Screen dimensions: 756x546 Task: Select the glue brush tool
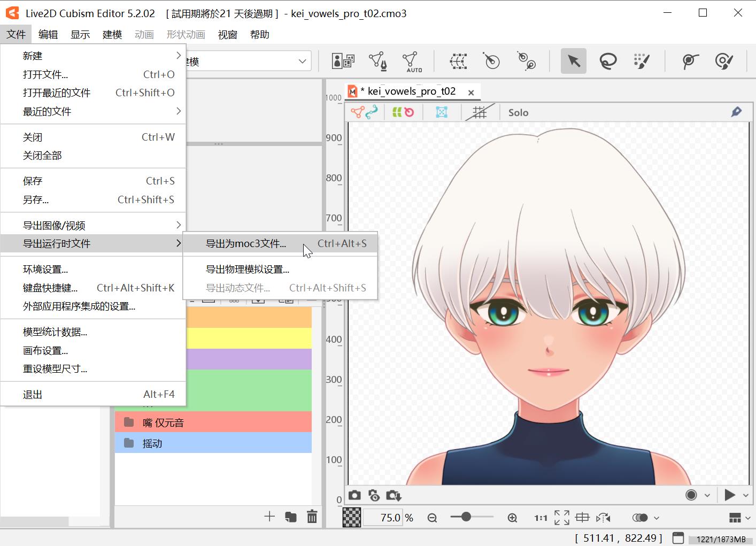(724, 61)
